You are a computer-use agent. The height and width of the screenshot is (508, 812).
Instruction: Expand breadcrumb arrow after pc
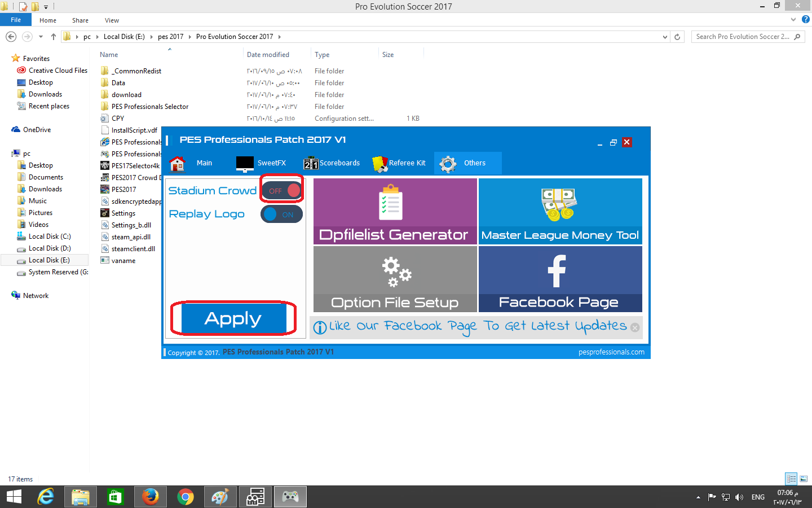coord(97,37)
